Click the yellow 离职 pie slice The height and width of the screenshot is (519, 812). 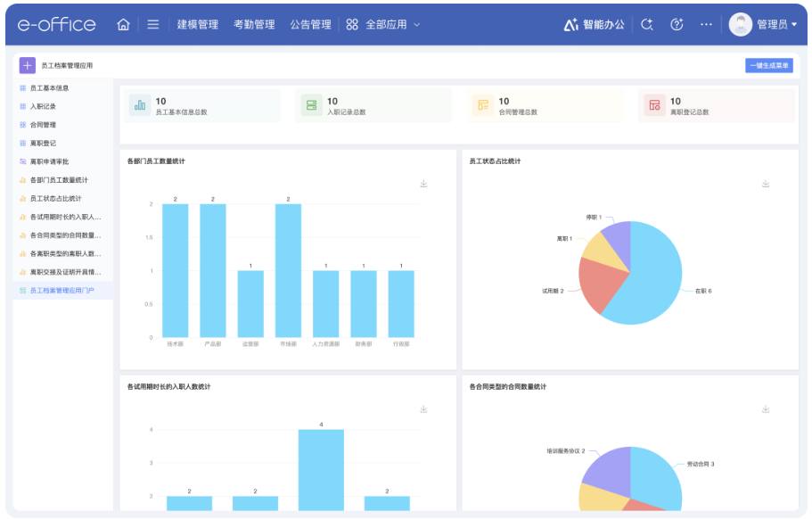601,252
